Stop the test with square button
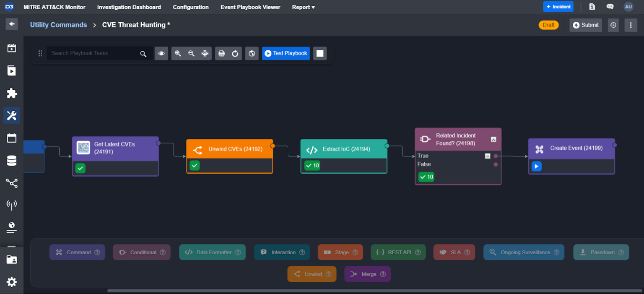This screenshot has width=644, height=294. pyautogui.click(x=320, y=53)
